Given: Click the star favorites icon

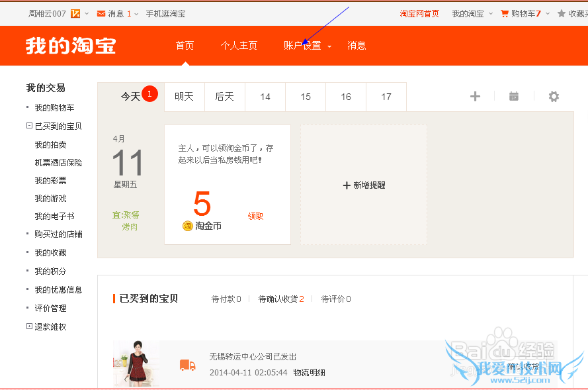Looking at the screenshot, I should (x=562, y=14).
